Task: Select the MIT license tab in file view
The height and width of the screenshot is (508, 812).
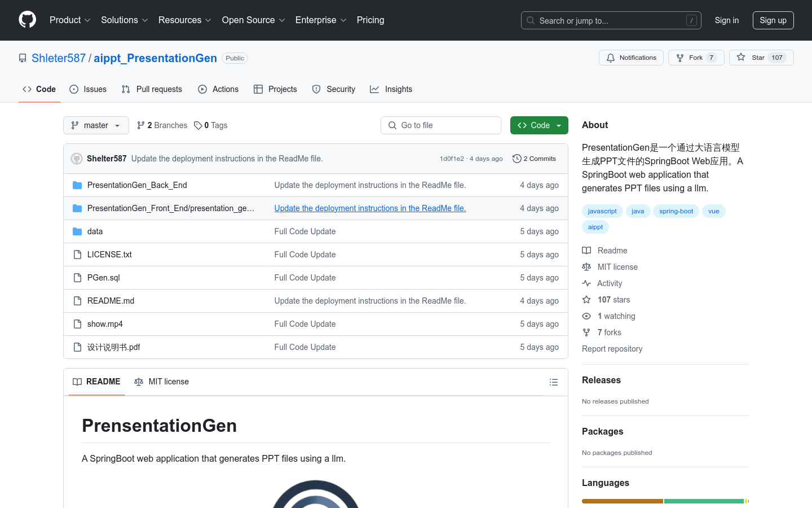Action: [x=162, y=382]
